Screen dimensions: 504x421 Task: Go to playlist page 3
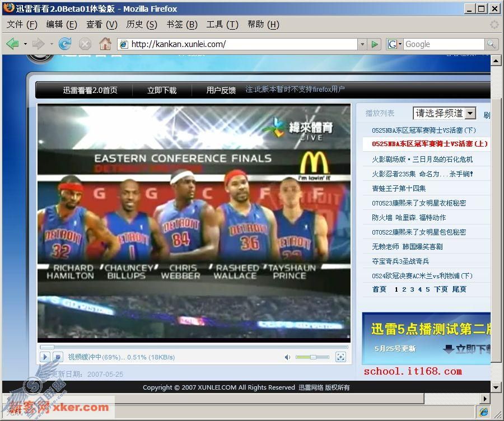tap(412, 289)
